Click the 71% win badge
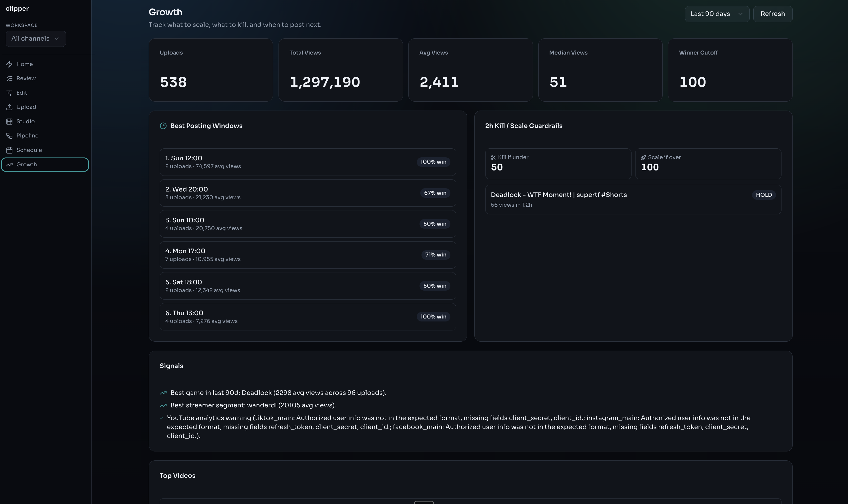848x504 pixels. tap(435, 255)
